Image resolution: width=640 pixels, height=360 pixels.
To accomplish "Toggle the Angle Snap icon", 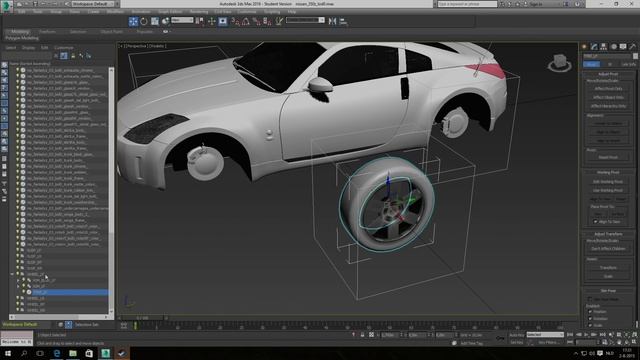I will [x=246, y=21].
